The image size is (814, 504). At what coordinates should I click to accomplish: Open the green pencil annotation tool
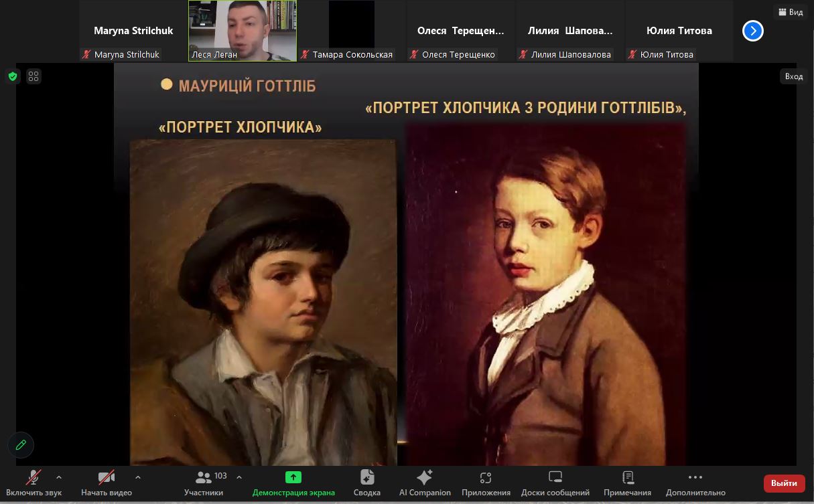[21, 444]
